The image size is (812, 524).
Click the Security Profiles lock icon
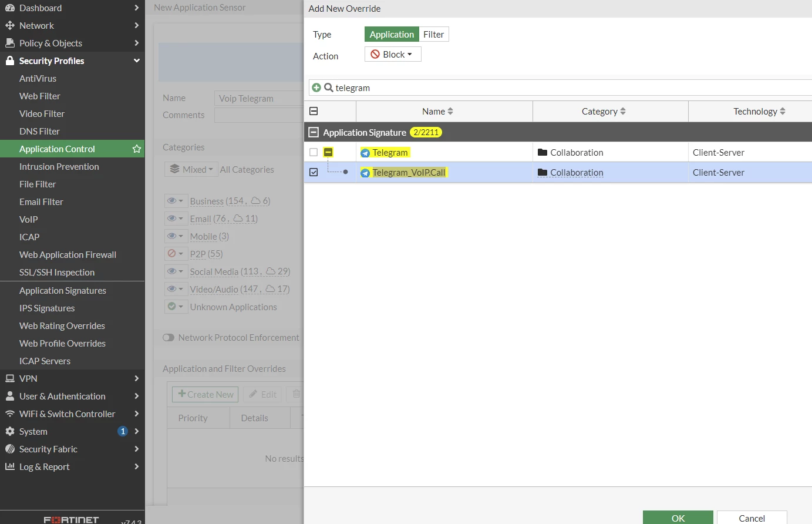coord(9,61)
